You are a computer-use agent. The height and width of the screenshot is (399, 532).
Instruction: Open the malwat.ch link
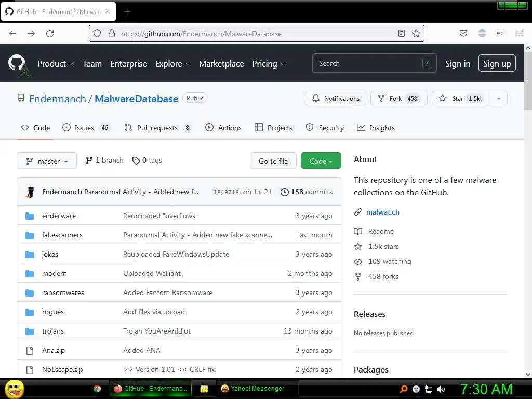[383, 212]
